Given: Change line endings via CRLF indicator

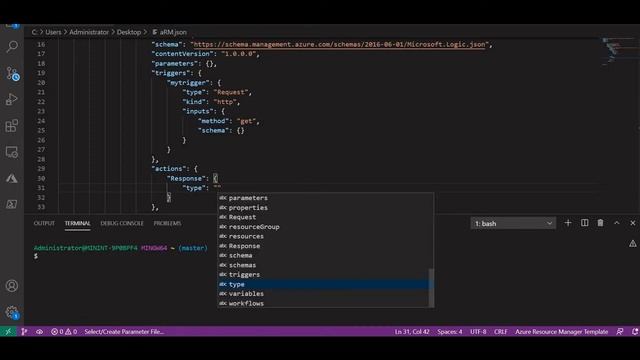Looking at the screenshot, I should pyautogui.click(x=500, y=331).
